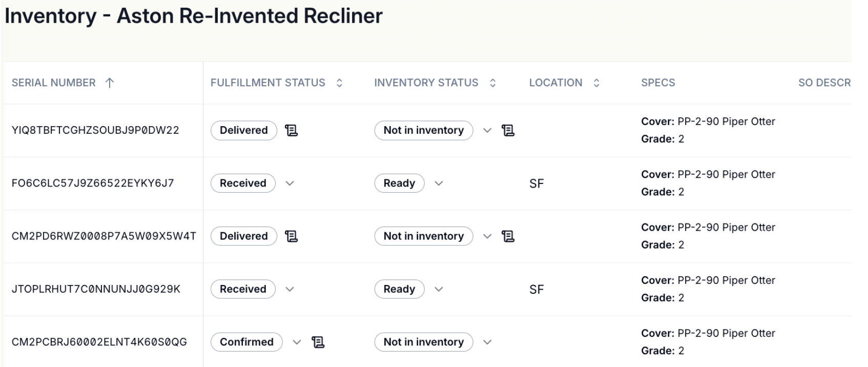Viewport: 868px width, 367px height.
Task: Click fulfillment log icon for CM2PD6RWZ0008P7A5W09X5W4T
Action: [291, 236]
